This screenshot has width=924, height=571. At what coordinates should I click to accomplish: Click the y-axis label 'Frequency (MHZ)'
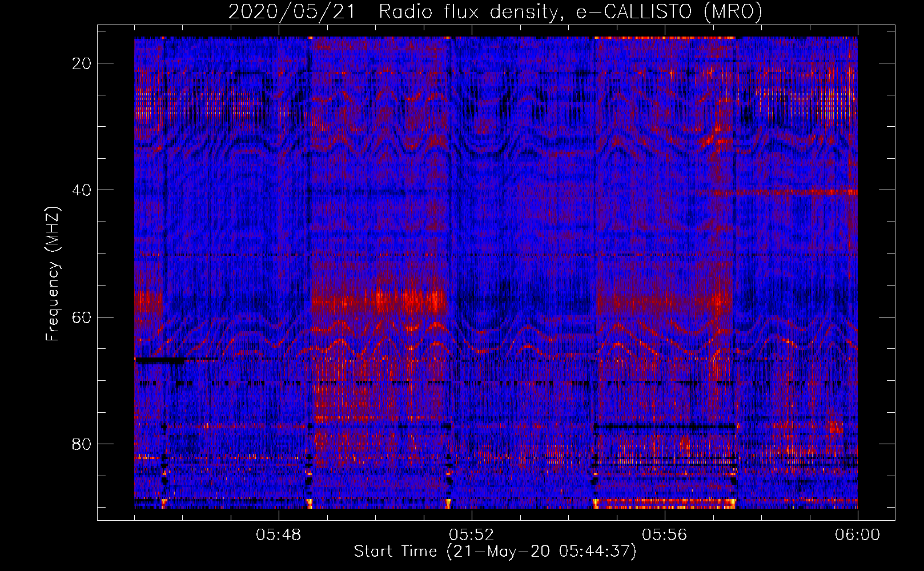[53, 275]
